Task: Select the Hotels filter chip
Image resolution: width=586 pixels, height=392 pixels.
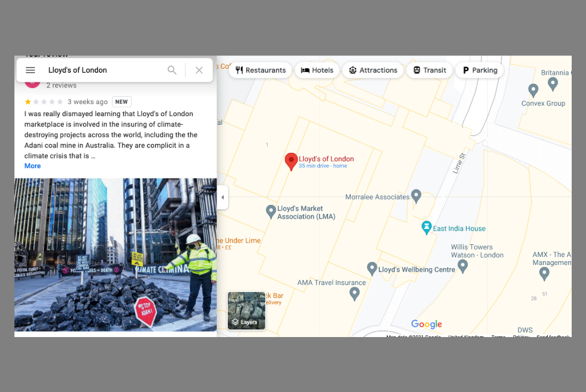Action: [x=317, y=70]
